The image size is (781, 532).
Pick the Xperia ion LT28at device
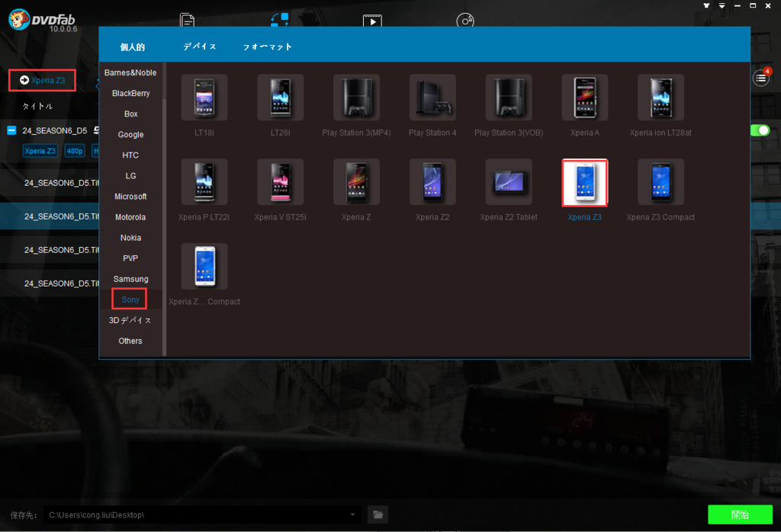pyautogui.click(x=660, y=98)
